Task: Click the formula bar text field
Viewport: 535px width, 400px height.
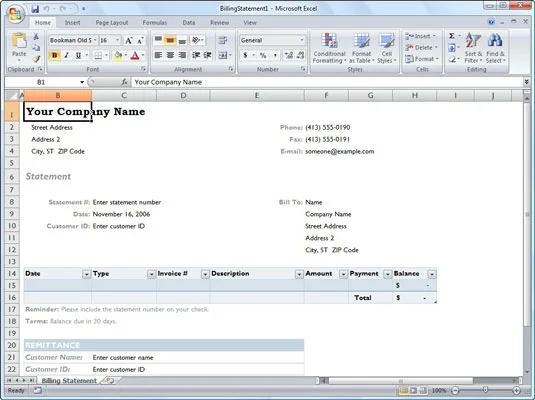Action: tap(328, 82)
